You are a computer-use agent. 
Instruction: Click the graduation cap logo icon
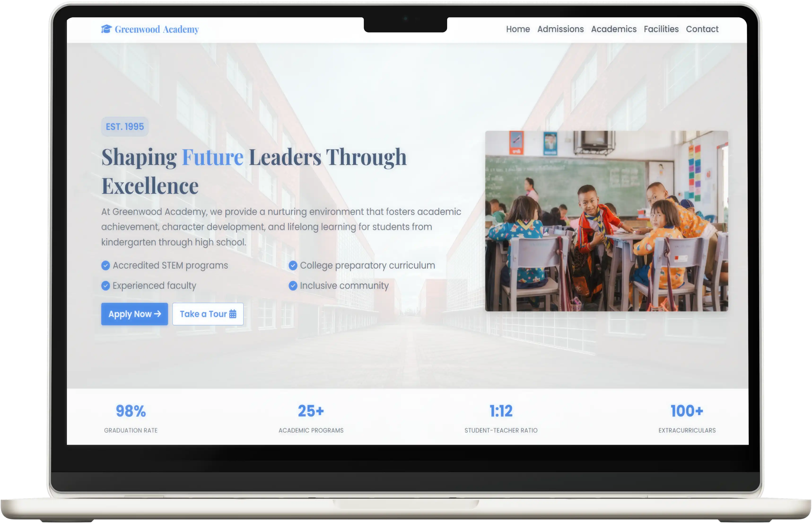click(106, 29)
